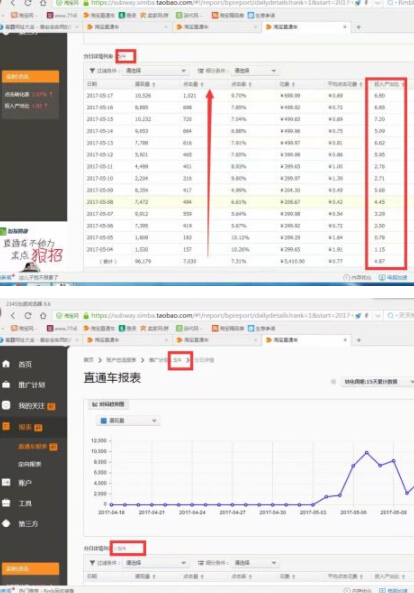Open the 第三方 icon beneath 工具
Screen dimensions: 414x593
[x=6, y=523]
